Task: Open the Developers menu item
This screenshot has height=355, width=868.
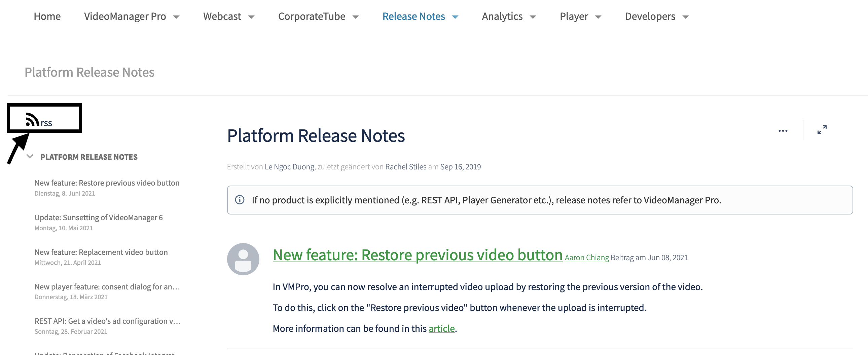Action: click(650, 16)
